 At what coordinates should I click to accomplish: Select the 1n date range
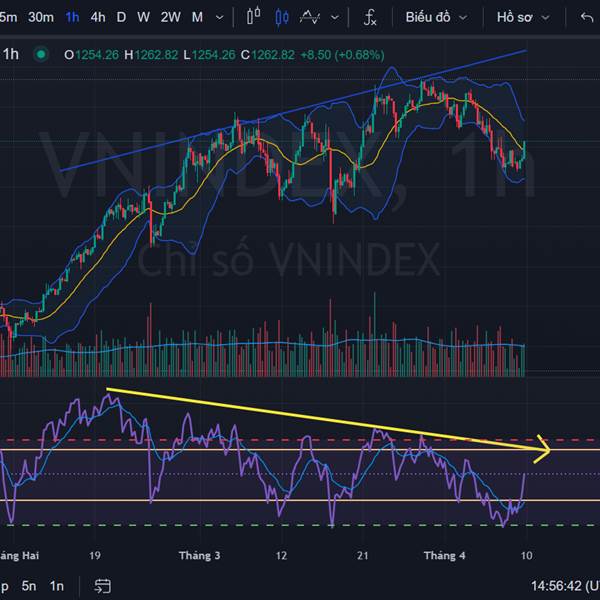(57, 586)
